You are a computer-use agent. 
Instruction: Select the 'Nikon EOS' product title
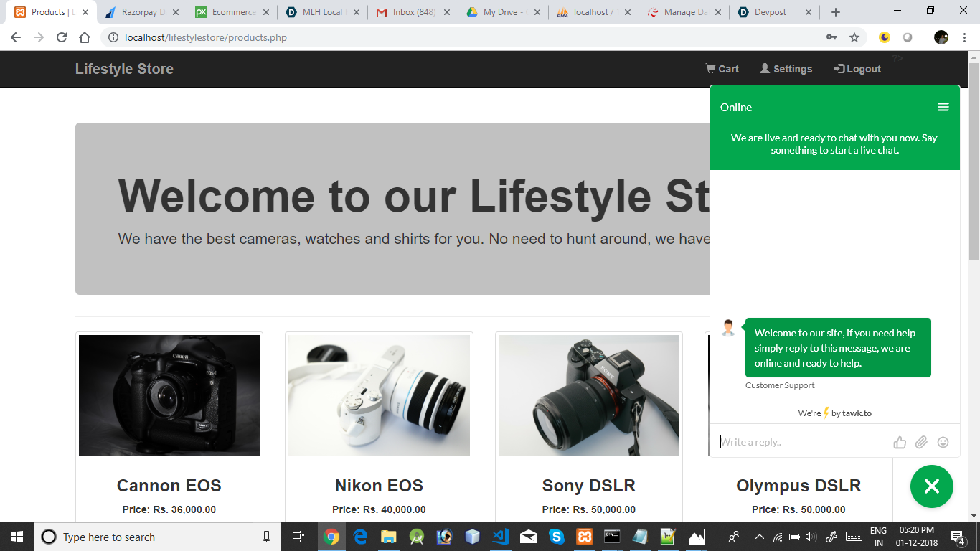pyautogui.click(x=379, y=486)
